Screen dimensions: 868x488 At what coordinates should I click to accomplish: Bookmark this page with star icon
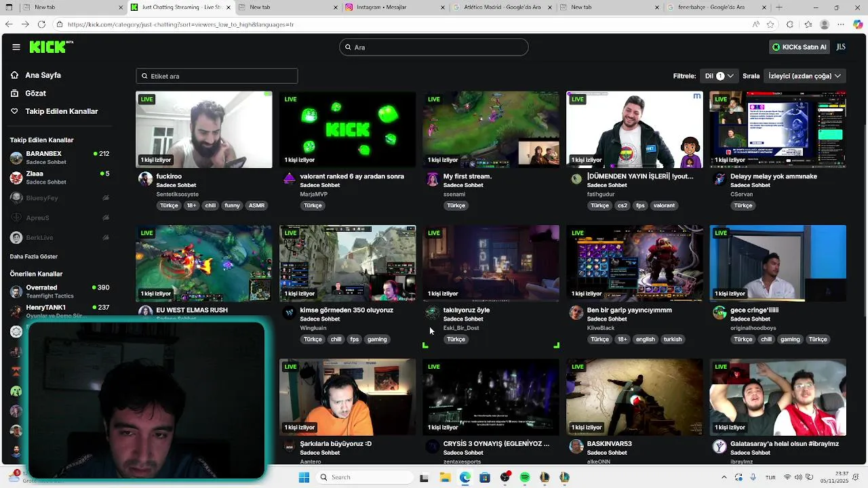pyautogui.click(x=770, y=24)
